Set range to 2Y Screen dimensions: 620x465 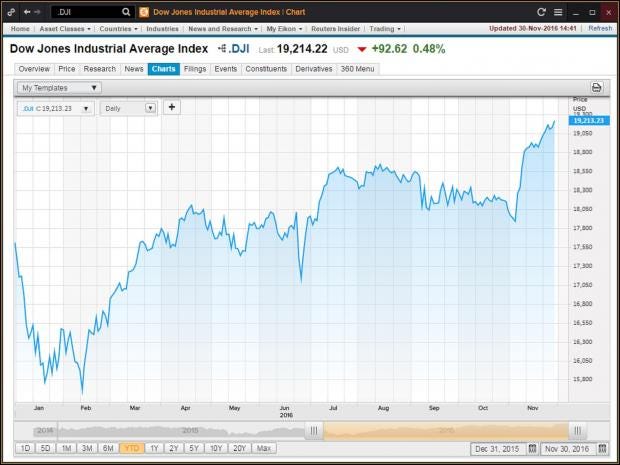174,448
